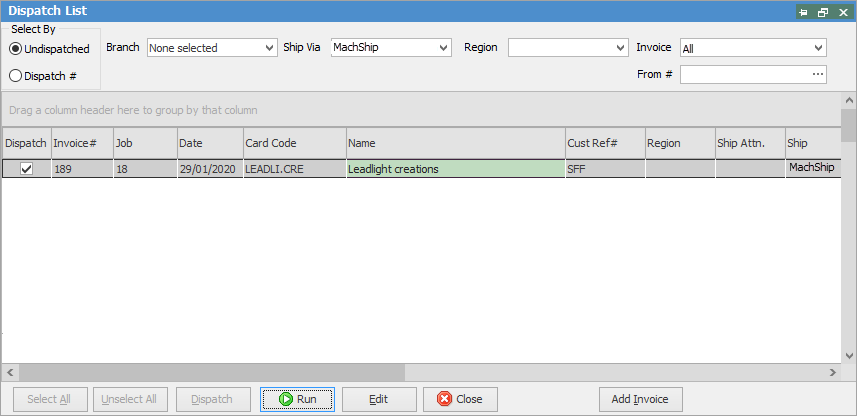Image resolution: width=857 pixels, height=416 pixels.
Task: Click the Card Code column header
Action: 294,143
